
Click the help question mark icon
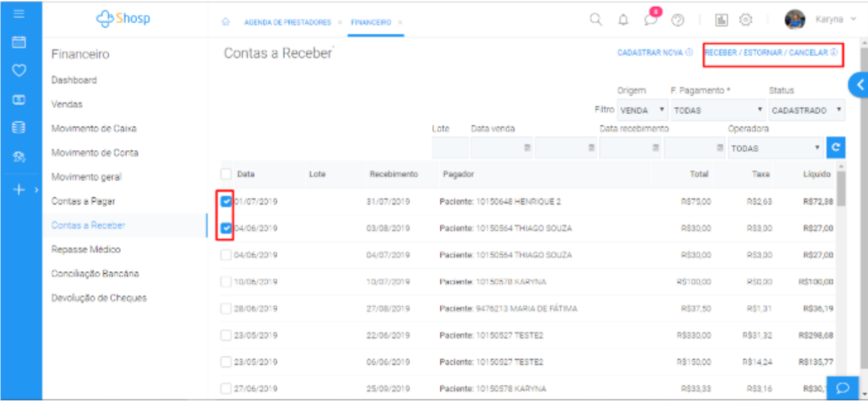coord(678,20)
